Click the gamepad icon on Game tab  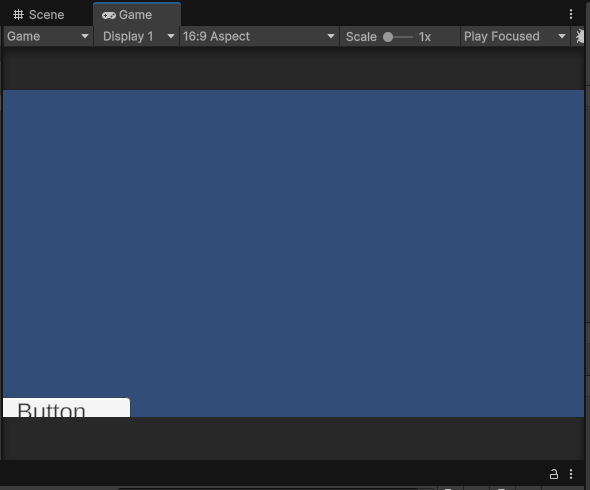click(109, 15)
